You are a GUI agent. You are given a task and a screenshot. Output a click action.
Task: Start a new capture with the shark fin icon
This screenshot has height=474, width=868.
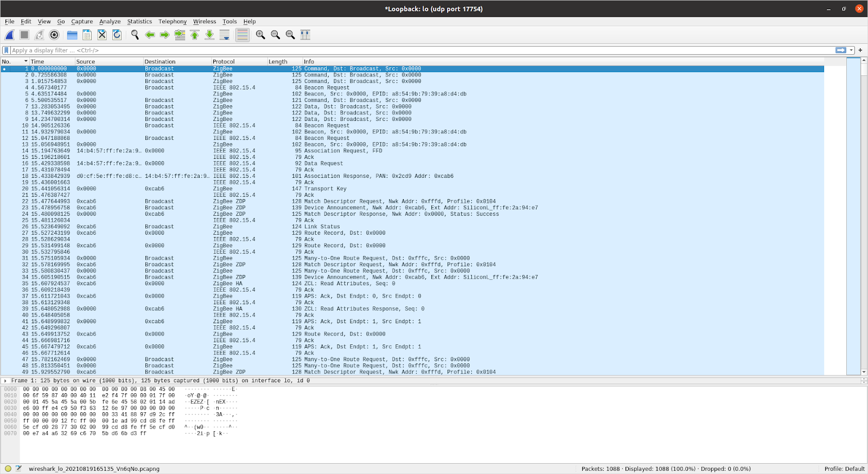10,35
